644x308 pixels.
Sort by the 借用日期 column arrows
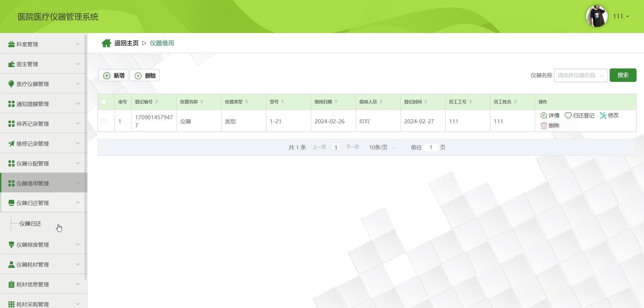(337, 101)
